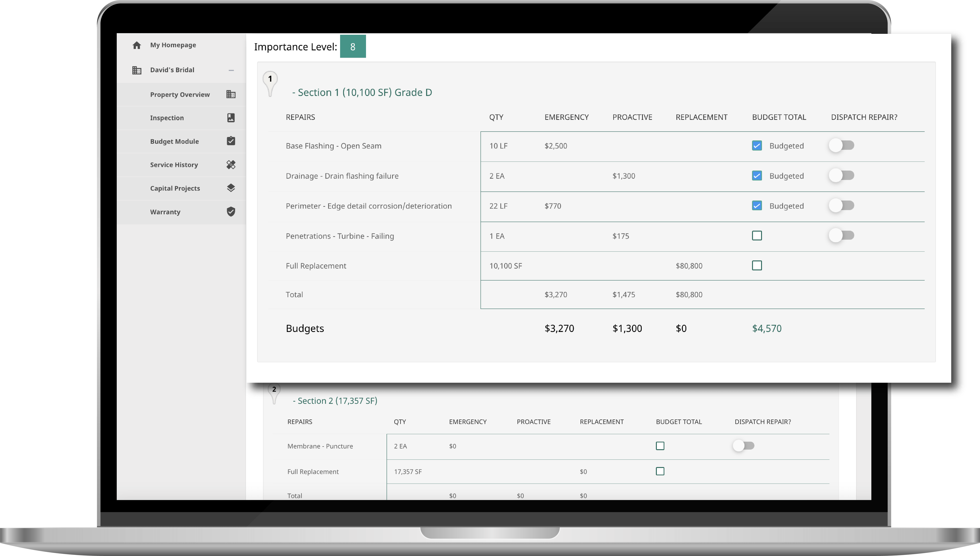This screenshot has height=556, width=980.
Task: Check budget box for Membrane - Puncture
Action: pos(660,446)
